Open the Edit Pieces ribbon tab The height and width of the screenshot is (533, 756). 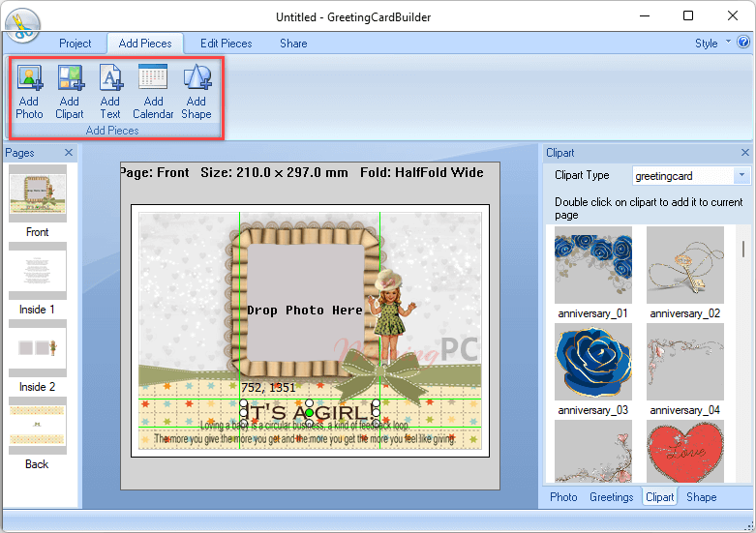click(x=227, y=44)
